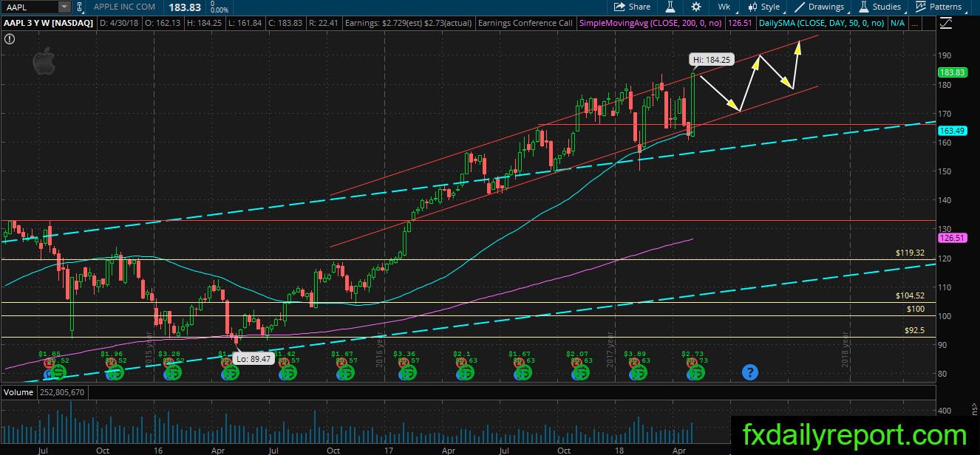Open the Studies menu

pyautogui.click(x=879, y=7)
